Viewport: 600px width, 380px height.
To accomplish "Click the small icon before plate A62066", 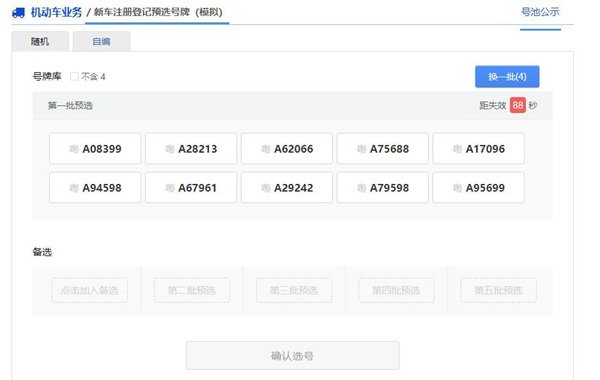I will [x=266, y=149].
